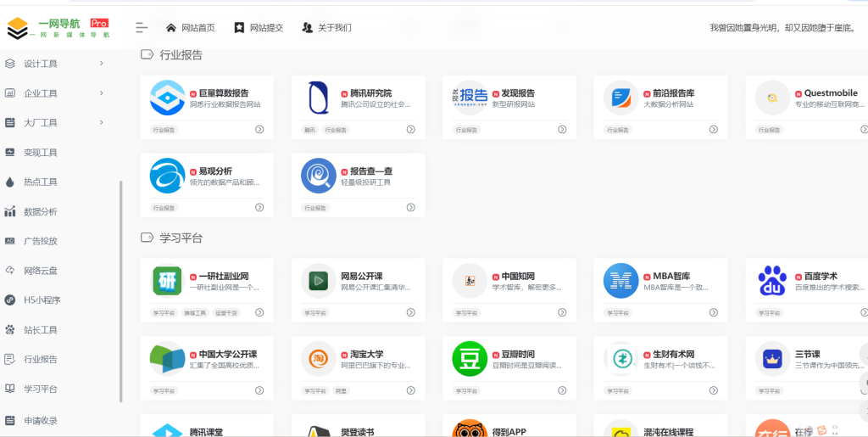Click the arrow button on 发现报告 card
The width and height of the screenshot is (868, 437).
[x=562, y=130]
